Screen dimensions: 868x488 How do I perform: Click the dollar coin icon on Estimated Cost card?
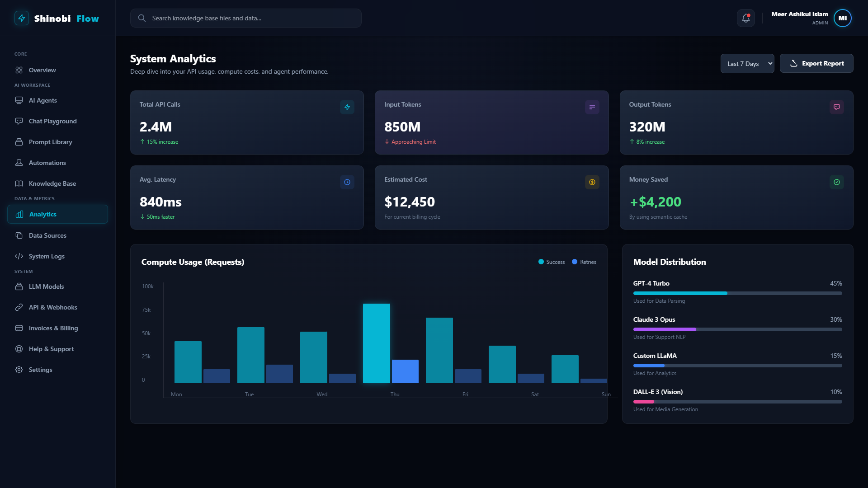pyautogui.click(x=592, y=182)
